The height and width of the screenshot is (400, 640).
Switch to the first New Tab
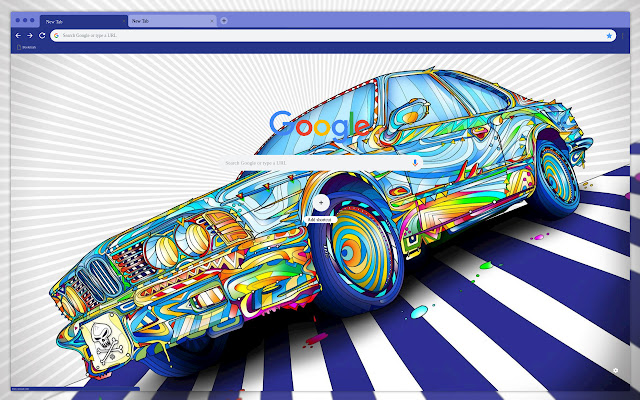[84, 21]
